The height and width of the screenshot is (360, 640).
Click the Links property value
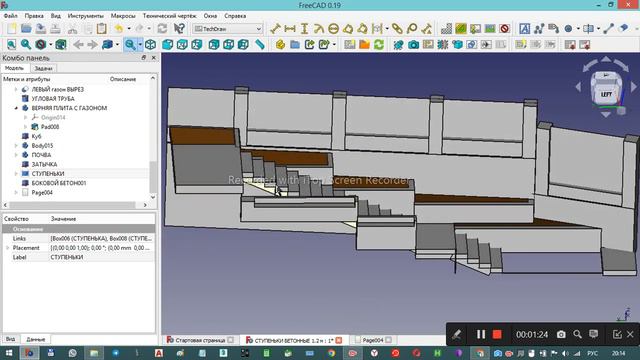pyautogui.click(x=102, y=238)
